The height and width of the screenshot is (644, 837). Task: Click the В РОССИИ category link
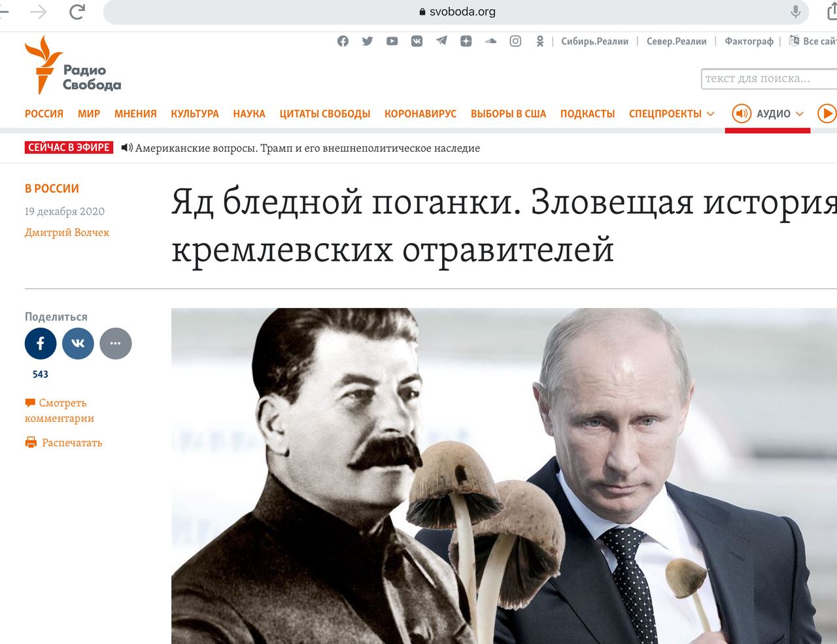click(52, 188)
